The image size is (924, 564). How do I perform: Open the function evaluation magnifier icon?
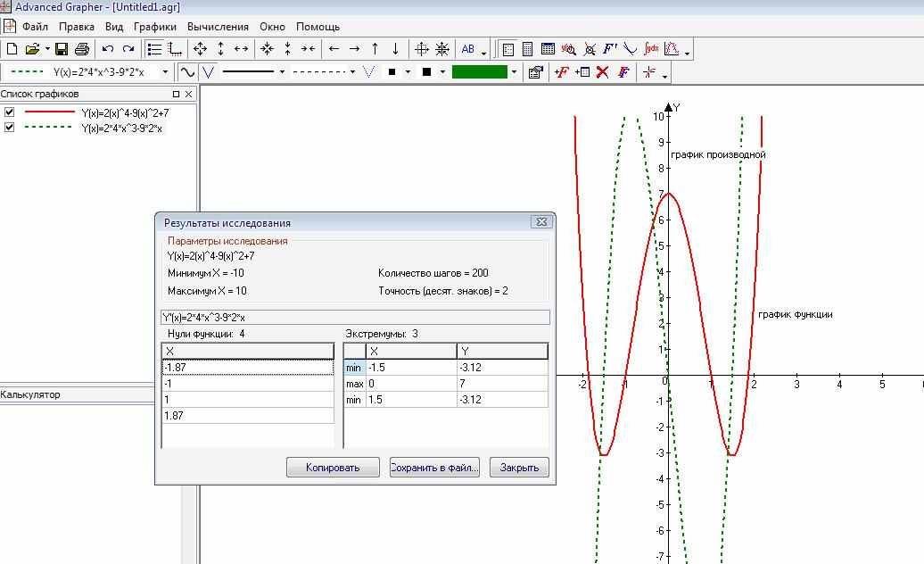point(569,49)
